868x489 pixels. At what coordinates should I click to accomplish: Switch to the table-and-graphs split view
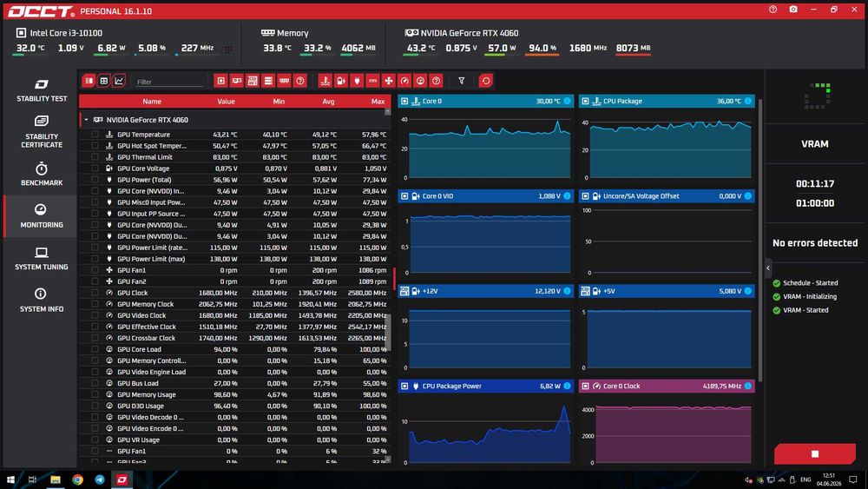(x=89, y=81)
